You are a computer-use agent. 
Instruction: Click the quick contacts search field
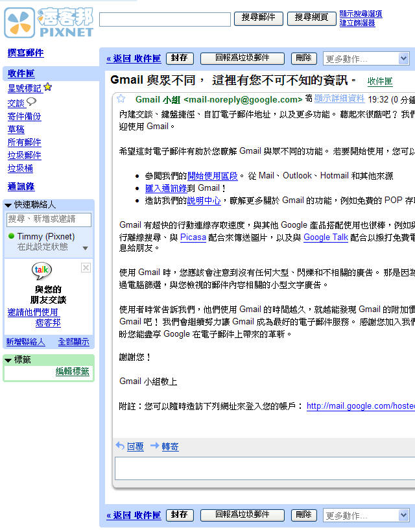tap(49, 219)
